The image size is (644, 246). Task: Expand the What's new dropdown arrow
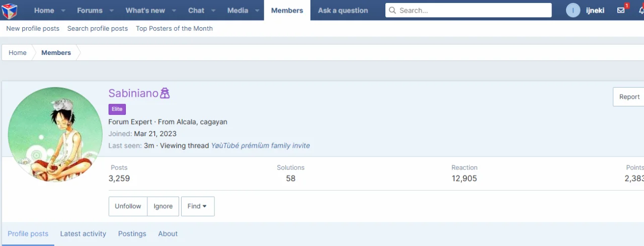(x=174, y=11)
